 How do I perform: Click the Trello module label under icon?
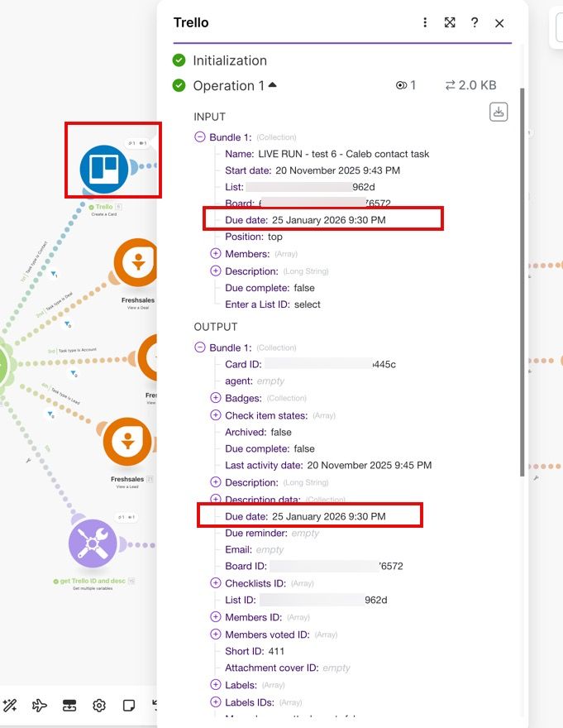104,207
